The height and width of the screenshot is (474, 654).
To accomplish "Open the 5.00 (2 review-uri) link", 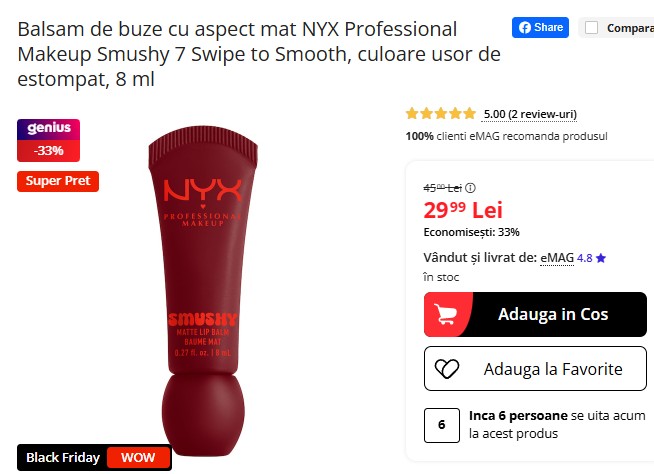I will coord(530,114).
